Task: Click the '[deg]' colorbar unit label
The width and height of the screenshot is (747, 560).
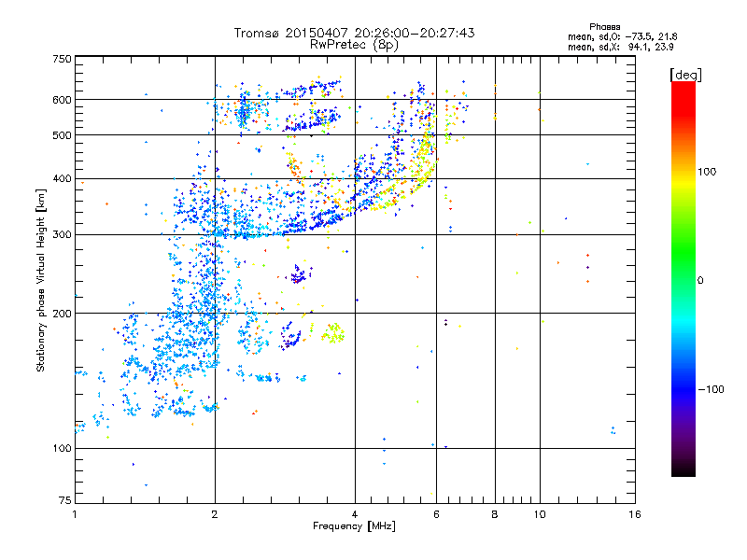Action: coord(685,75)
